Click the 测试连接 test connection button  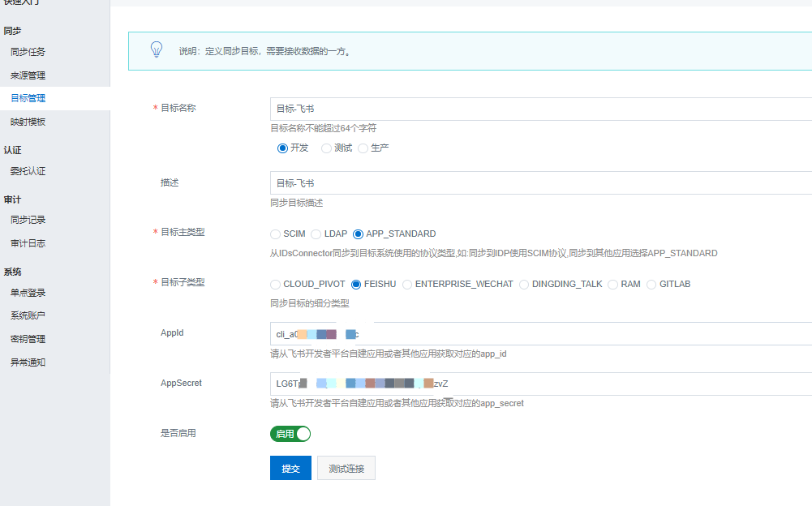346,468
